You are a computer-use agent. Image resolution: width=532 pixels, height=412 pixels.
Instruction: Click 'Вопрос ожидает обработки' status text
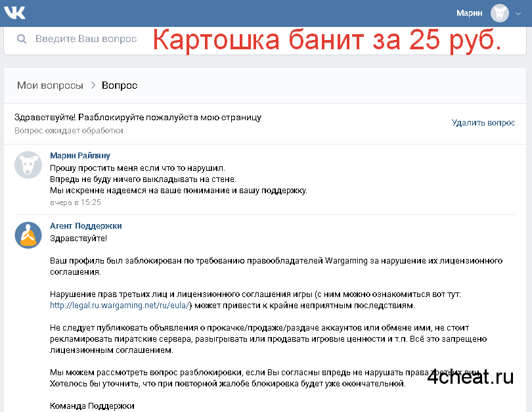pos(68,131)
